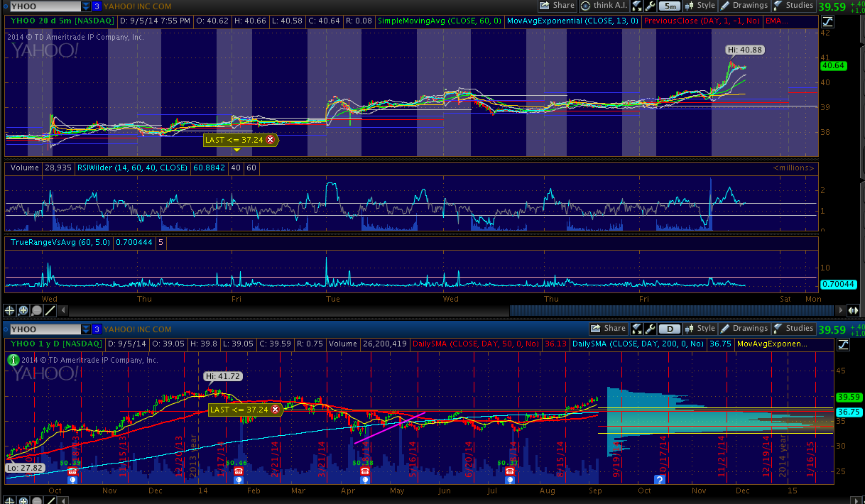Click the flask icon in bottom chart toolbar

[x=636, y=329]
